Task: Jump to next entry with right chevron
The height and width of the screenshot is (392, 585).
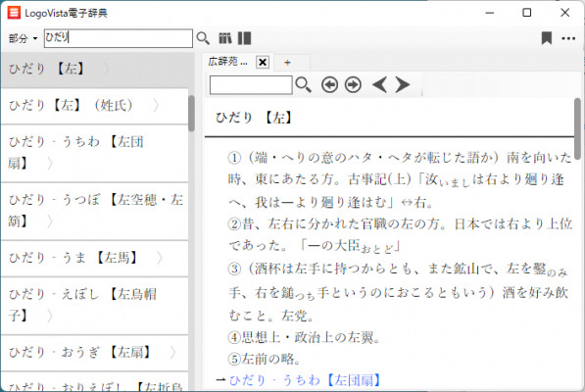Action: [x=403, y=85]
